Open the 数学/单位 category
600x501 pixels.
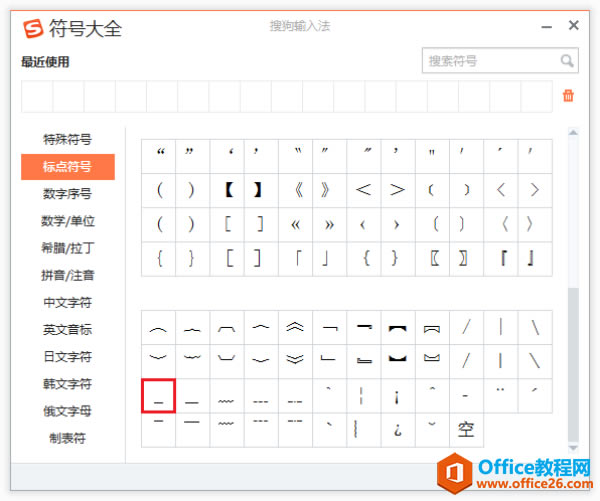(x=67, y=221)
